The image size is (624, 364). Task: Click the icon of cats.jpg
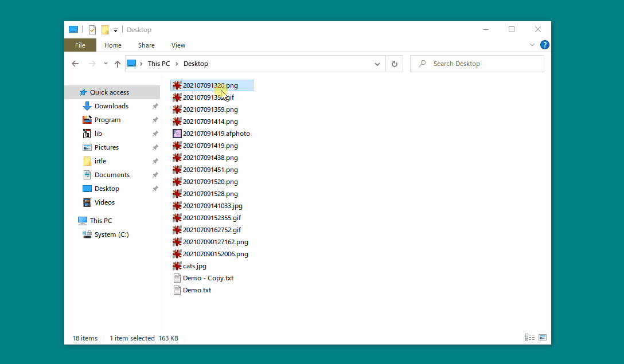tap(177, 266)
